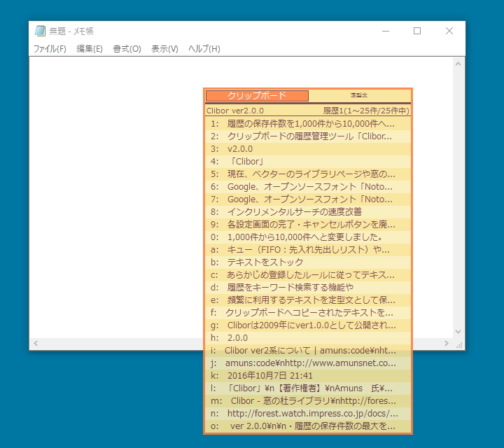
Task: Select history item 5: 現在、ベクターのライブラリページ
Action: coord(308,174)
